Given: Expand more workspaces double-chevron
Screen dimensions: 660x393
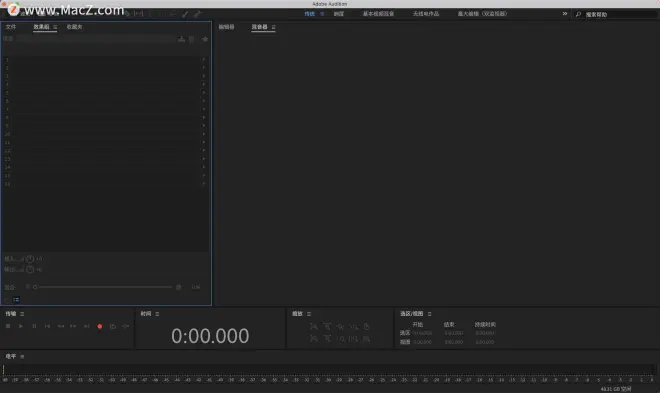Looking at the screenshot, I should tap(564, 14).
